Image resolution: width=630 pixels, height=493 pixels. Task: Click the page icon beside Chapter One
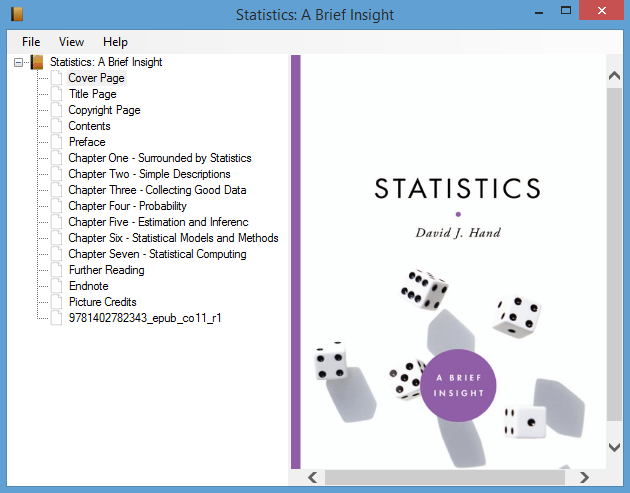click(x=56, y=158)
